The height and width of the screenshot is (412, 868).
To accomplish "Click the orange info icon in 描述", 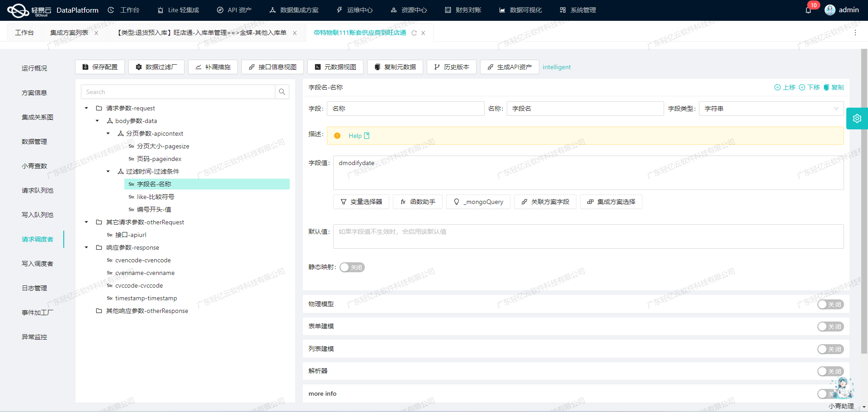I will [x=337, y=136].
